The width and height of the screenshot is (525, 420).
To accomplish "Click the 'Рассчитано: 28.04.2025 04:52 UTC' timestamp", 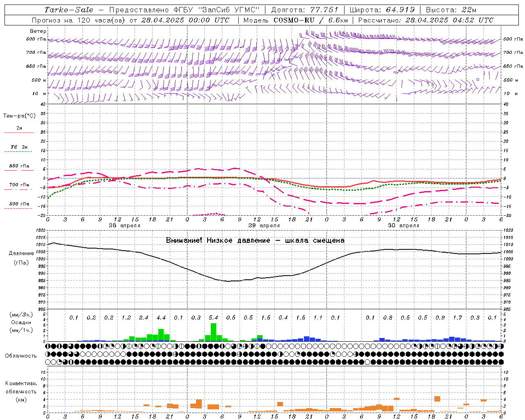I will click(x=426, y=20).
